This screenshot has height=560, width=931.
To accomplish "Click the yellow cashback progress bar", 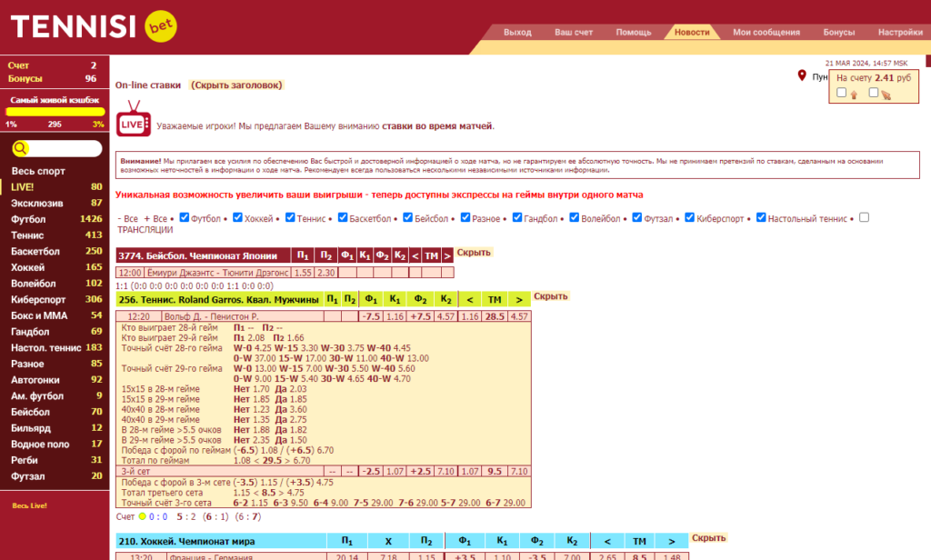I will pyautogui.click(x=55, y=112).
